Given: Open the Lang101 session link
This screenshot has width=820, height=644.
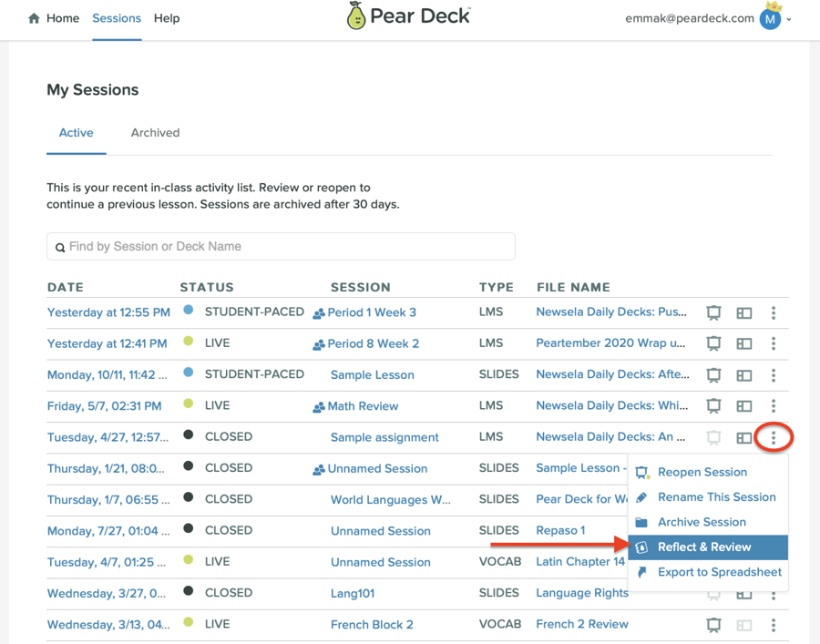Looking at the screenshot, I should click(353, 593).
